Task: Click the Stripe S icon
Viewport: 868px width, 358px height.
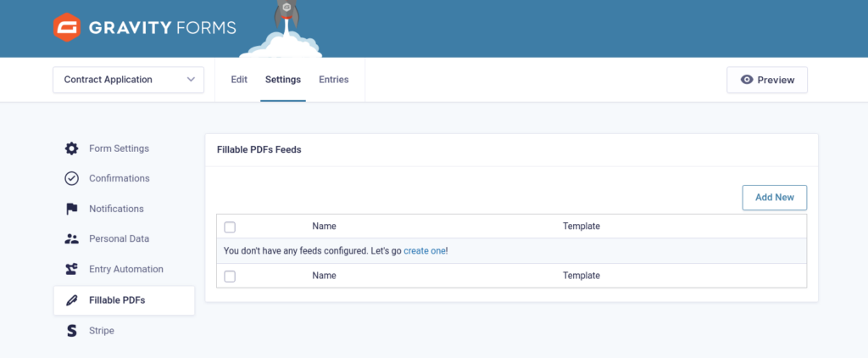Action: pyautogui.click(x=71, y=331)
